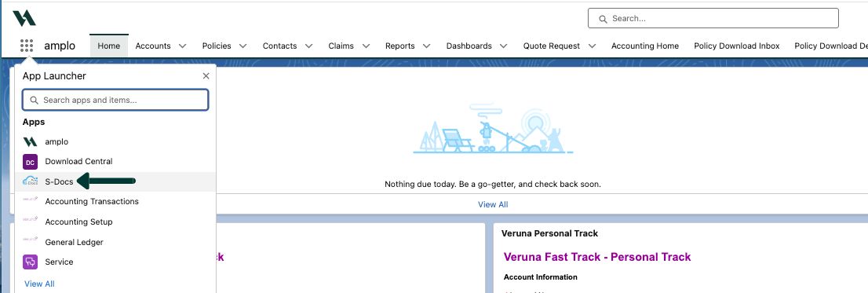Open the Quote Request tab
The height and width of the screenshot is (293, 868).
click(x=552, y=46)
